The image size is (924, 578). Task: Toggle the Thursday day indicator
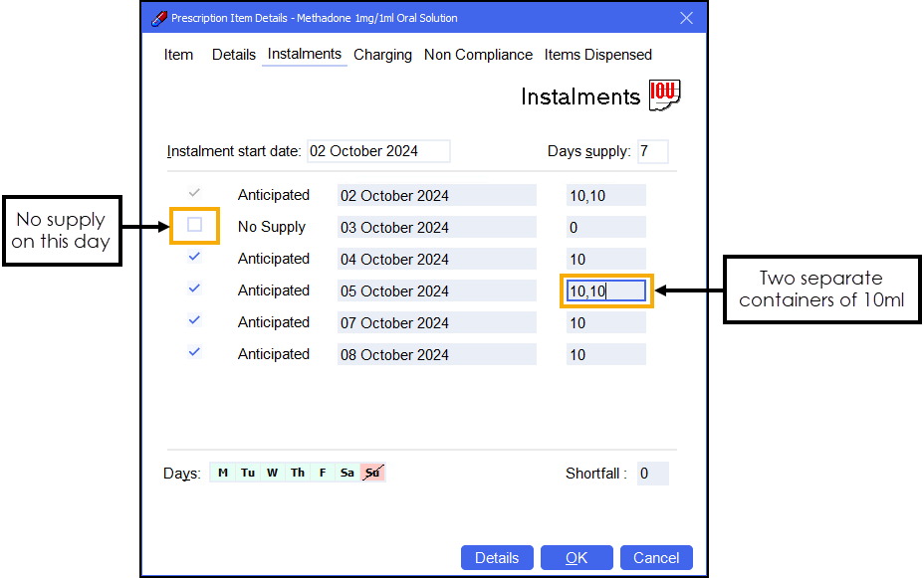coord(297,474)
